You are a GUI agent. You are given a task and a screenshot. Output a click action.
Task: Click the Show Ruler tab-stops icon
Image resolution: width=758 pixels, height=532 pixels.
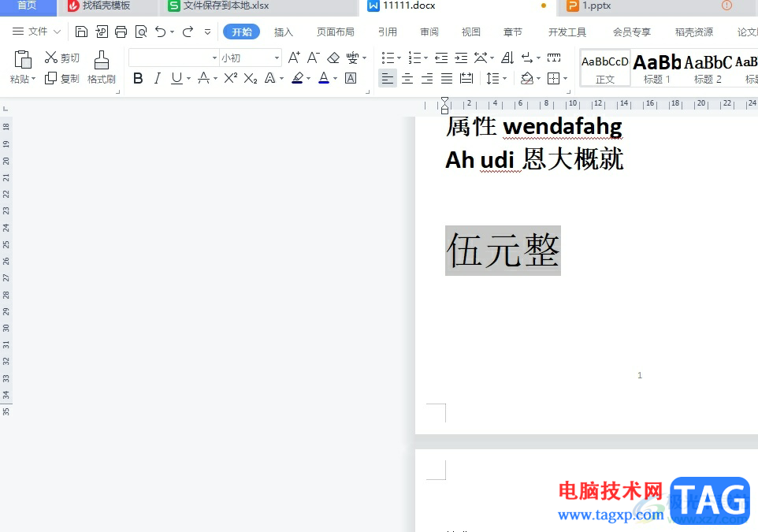pyautogui.click(x=554, y=58)
